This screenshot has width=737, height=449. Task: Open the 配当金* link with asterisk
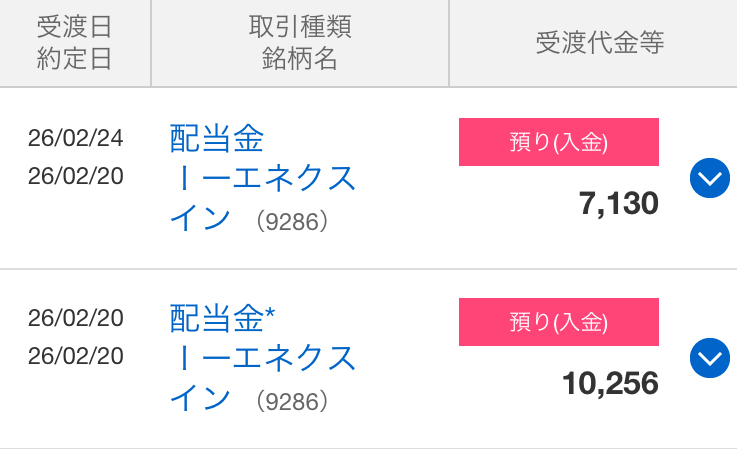(x=222, y=318)
